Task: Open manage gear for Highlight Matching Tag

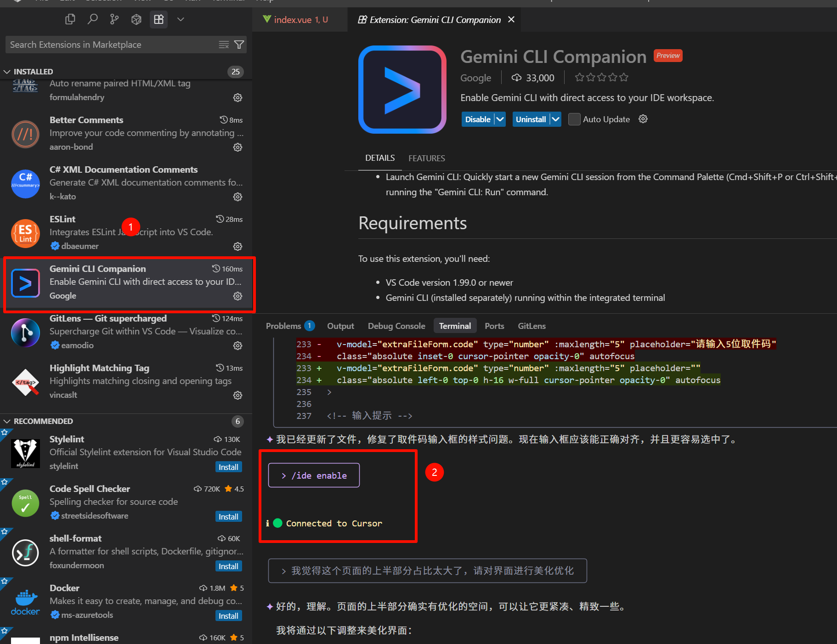Action: (238, 395)
